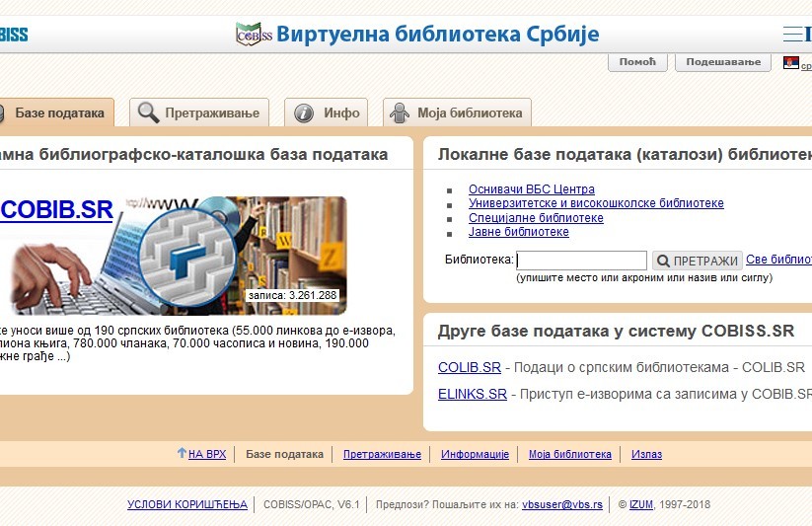
Task: Click the COBISS logo at top left
Action: 13,35
